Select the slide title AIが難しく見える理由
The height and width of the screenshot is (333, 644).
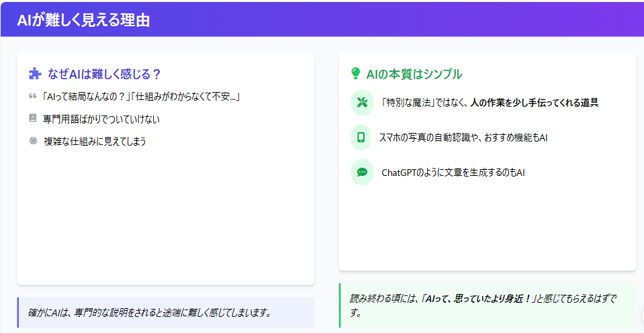(x=83, y=20)
